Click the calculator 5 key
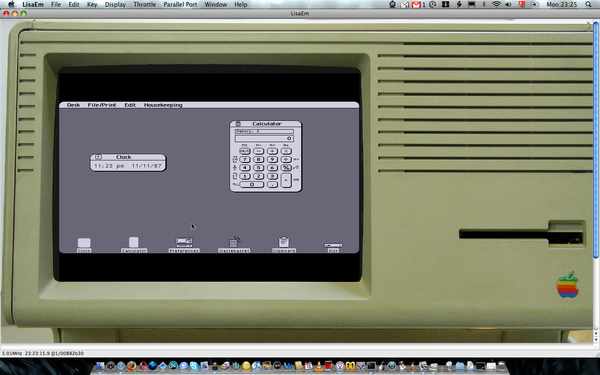This screenshot has height=375, width=600. point(259,168)
